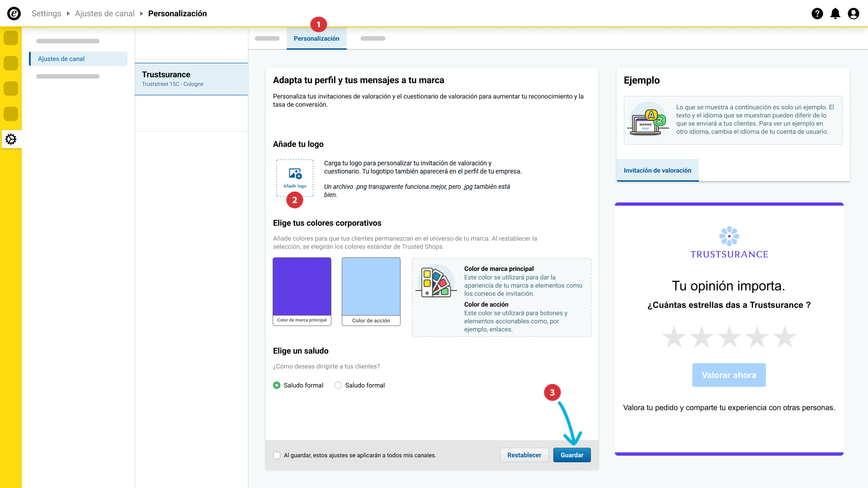Check apply settings to all channels box
This screenshot has height=488, width=868.
click(x=277, y=455)
